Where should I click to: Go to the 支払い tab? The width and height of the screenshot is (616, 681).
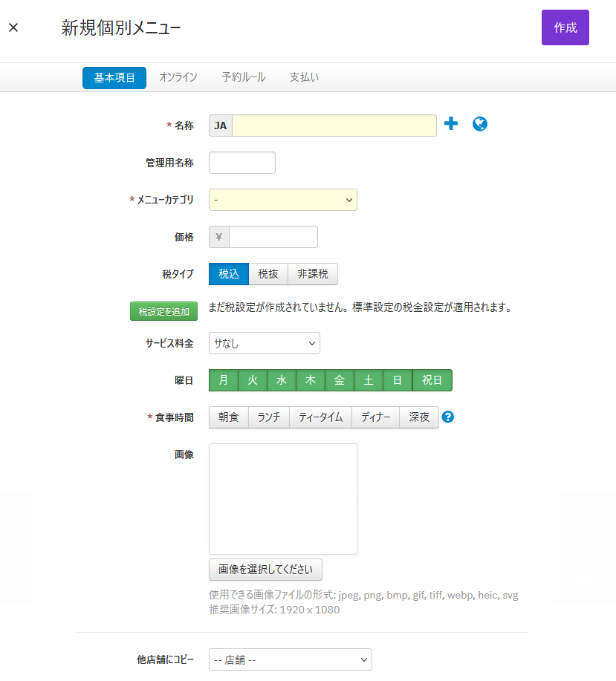(x=304, y=77)
